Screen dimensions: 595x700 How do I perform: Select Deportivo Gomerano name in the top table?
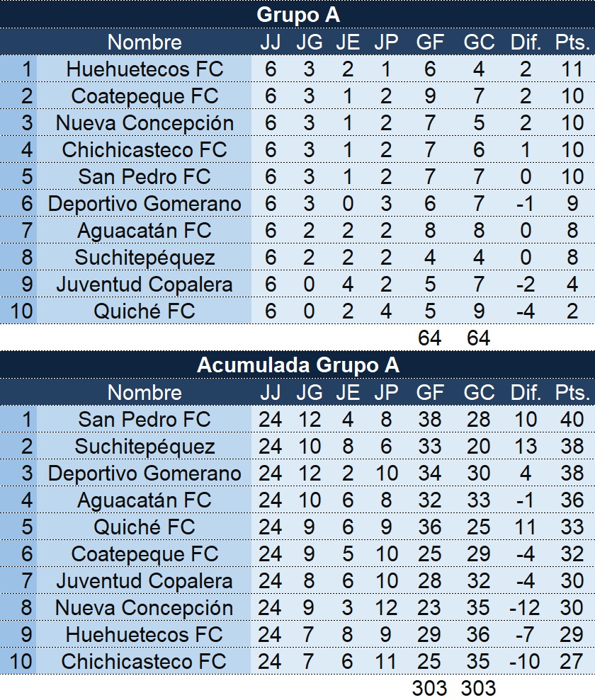[x=144, y=204]
